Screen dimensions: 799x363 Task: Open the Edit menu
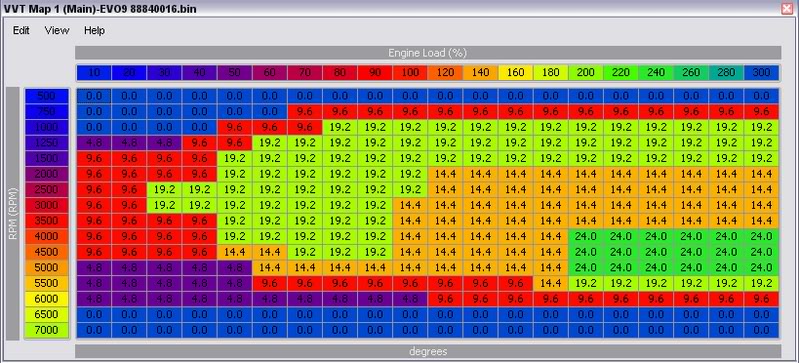tap(21, 31)
